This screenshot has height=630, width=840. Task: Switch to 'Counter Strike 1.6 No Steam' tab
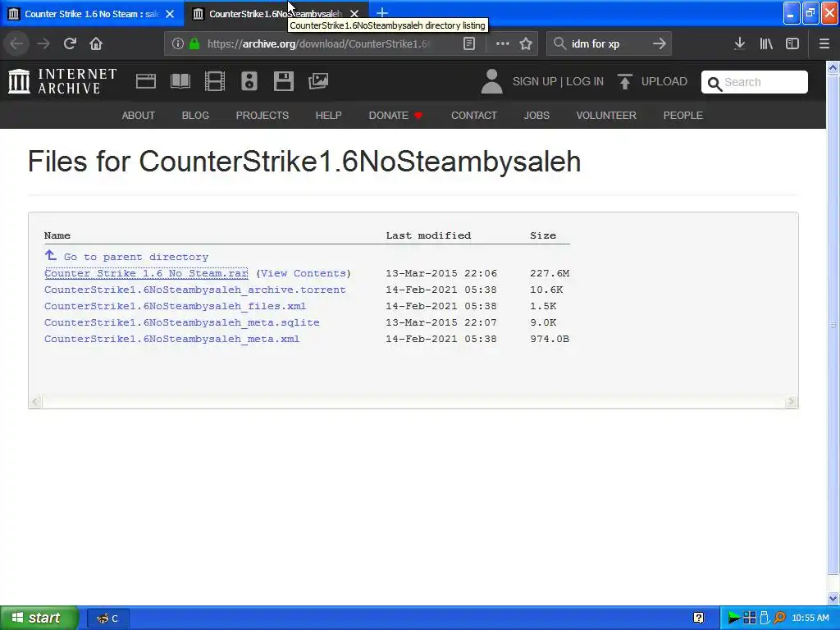tap(92, 14)
